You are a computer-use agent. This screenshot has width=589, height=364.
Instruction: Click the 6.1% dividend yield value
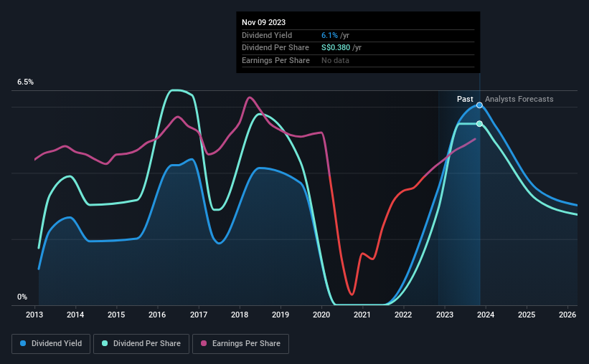pyautogui.click(x=329, y=35)
